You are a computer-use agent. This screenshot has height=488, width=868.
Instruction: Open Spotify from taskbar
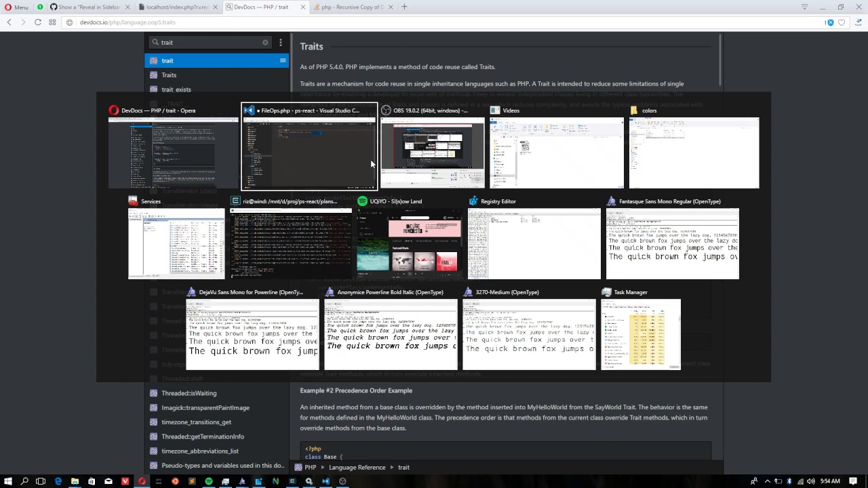pyautogui.click(x=209, y=481)
